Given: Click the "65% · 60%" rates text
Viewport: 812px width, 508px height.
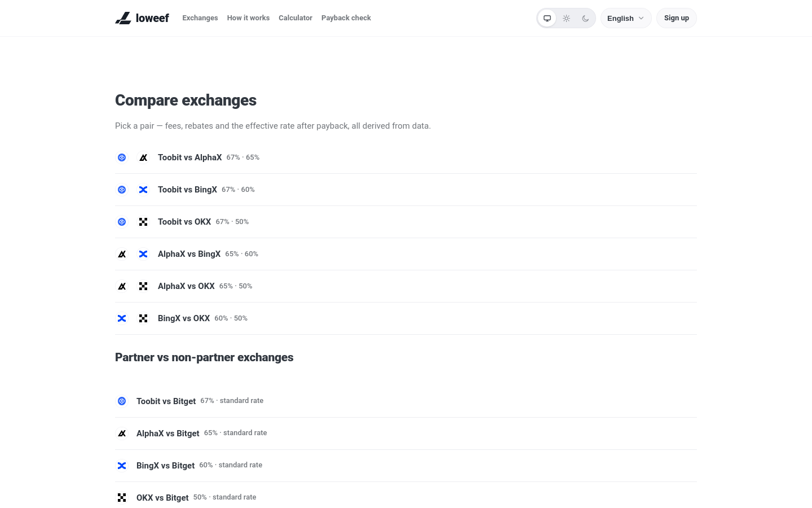Looking at the screenshot, I should [x=242, y=254].
